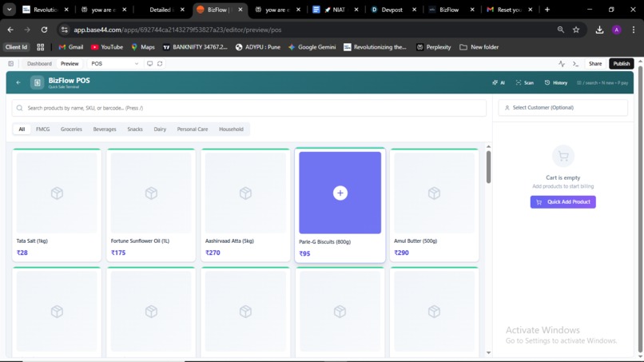This screenshot has height=362, width=644.
Task: Add Parle-G Biscuits with plus icon
Action: 340,193
